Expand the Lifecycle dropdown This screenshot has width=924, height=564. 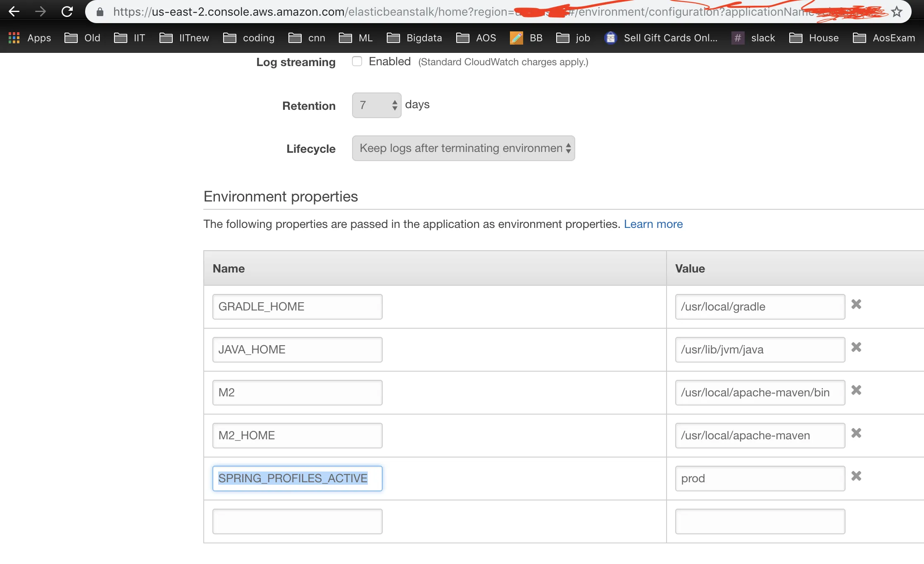[x=463, y=148]
